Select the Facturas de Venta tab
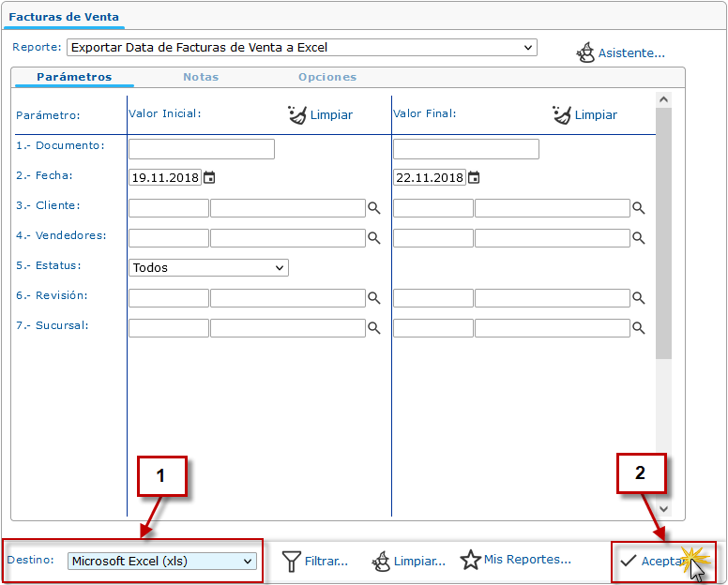This screenshot has height=585, width=728. tap(64, 17)
